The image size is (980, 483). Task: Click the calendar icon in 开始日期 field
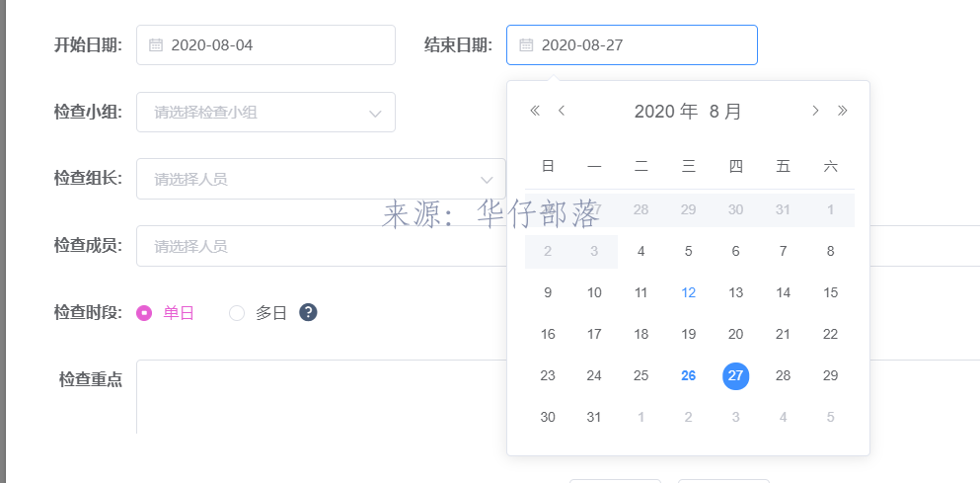tap(156, 45)
